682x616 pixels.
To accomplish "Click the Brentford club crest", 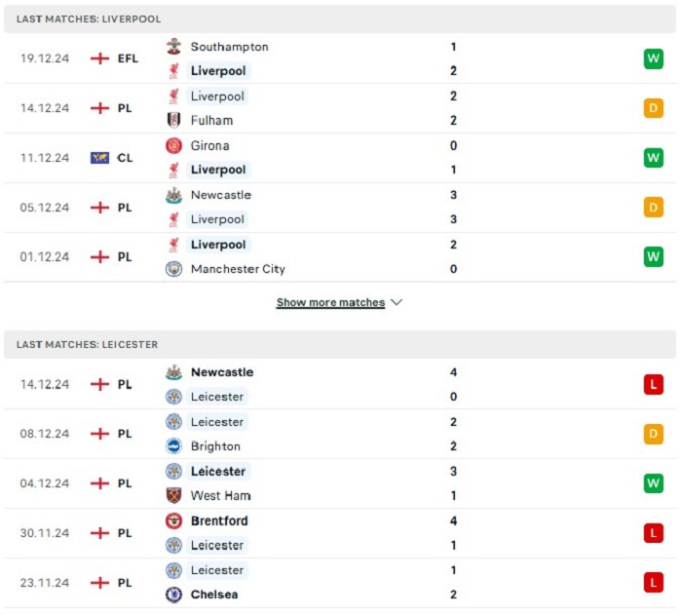I will click(173, 520).
